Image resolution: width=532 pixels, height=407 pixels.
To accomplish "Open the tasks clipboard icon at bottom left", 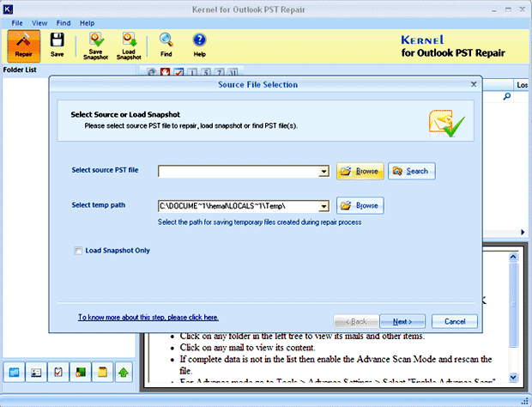I will click(58, 373).
